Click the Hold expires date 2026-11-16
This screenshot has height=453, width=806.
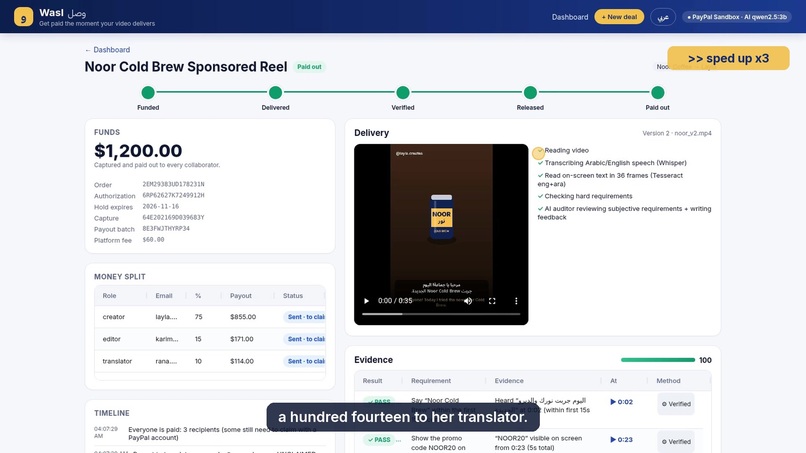(161, 206)
